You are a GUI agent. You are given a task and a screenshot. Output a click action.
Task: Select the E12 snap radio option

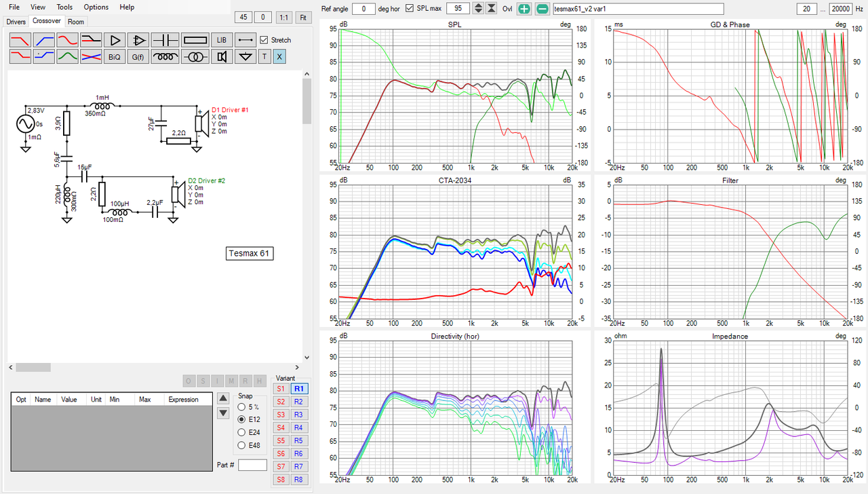point(242,419)
